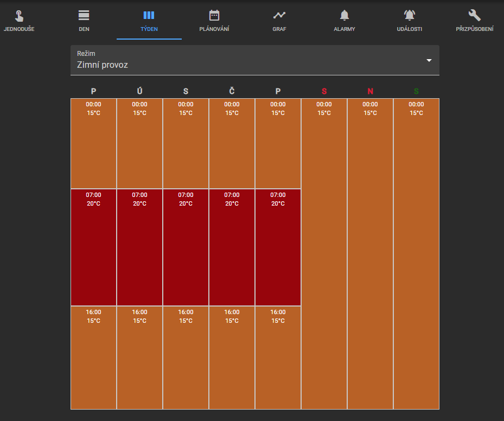Switch to the UDÁLOSTI tab label
The height and width of the screenshot is (421, 504).
click(410, 29)
